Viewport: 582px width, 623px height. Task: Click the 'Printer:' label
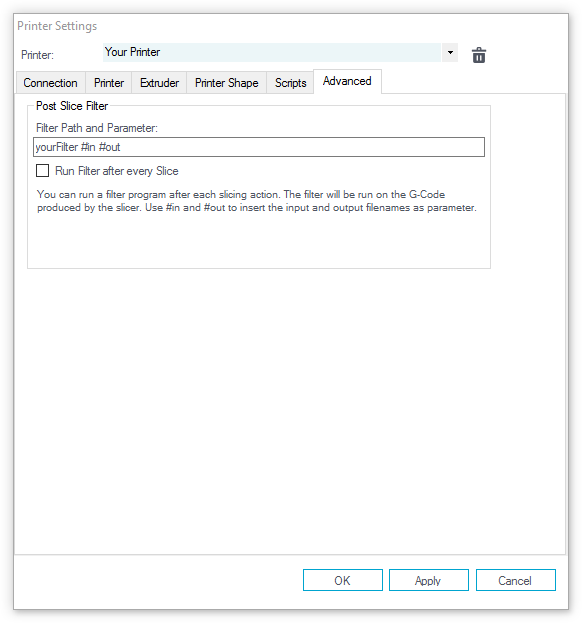pyautogui.click(x=37, y=55)
